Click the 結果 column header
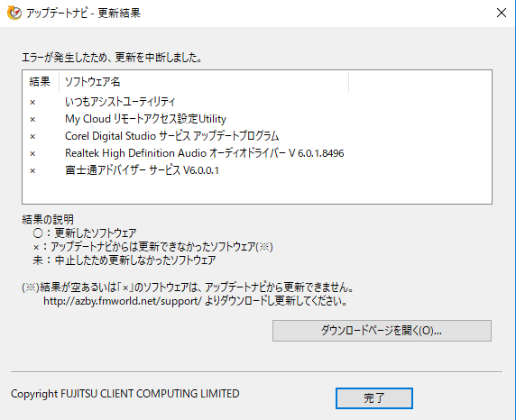 41,81
